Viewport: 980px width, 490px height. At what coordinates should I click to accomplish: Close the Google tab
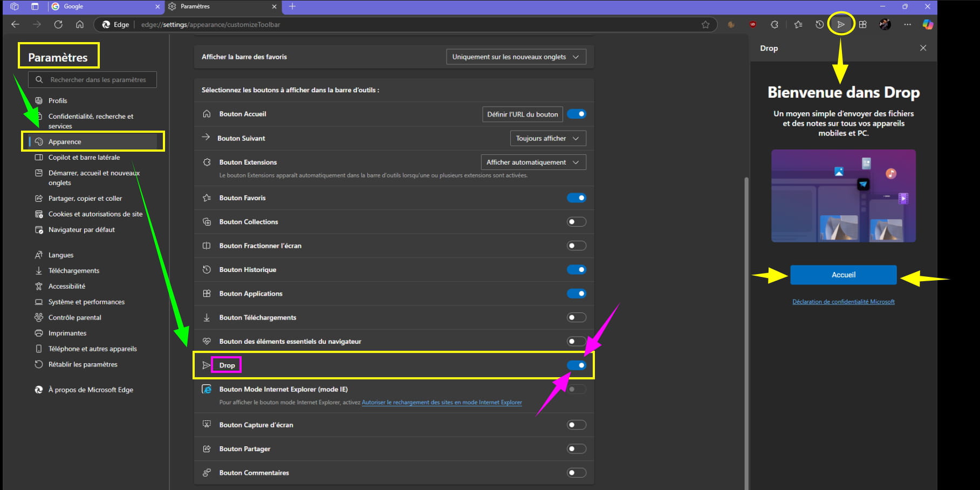click(x=157, y=6)
